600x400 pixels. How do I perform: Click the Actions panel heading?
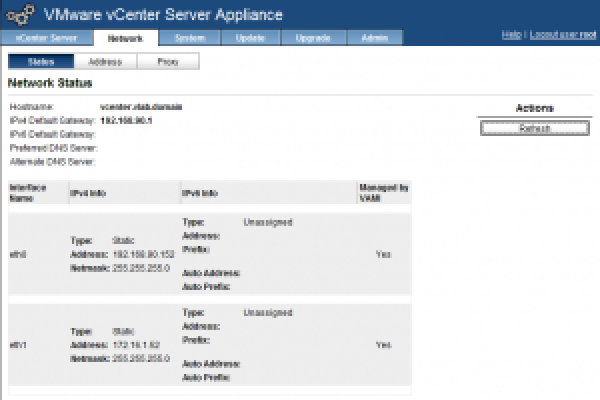pos(535,108)
